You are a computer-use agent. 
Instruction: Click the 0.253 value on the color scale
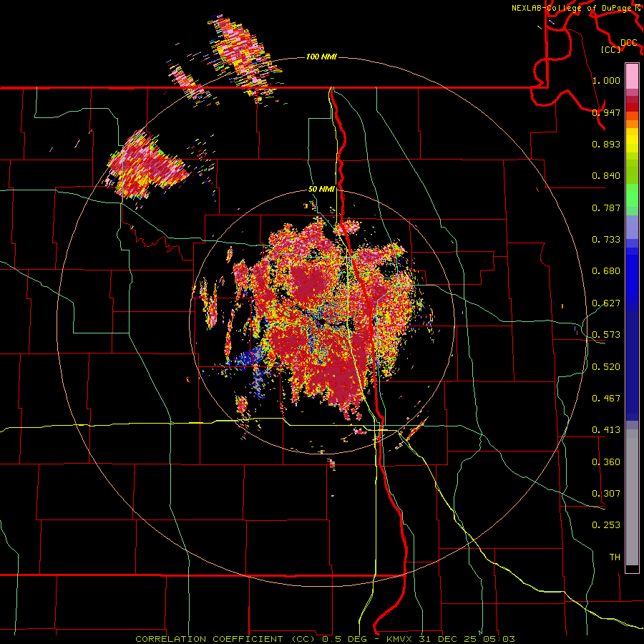[606, 525]
